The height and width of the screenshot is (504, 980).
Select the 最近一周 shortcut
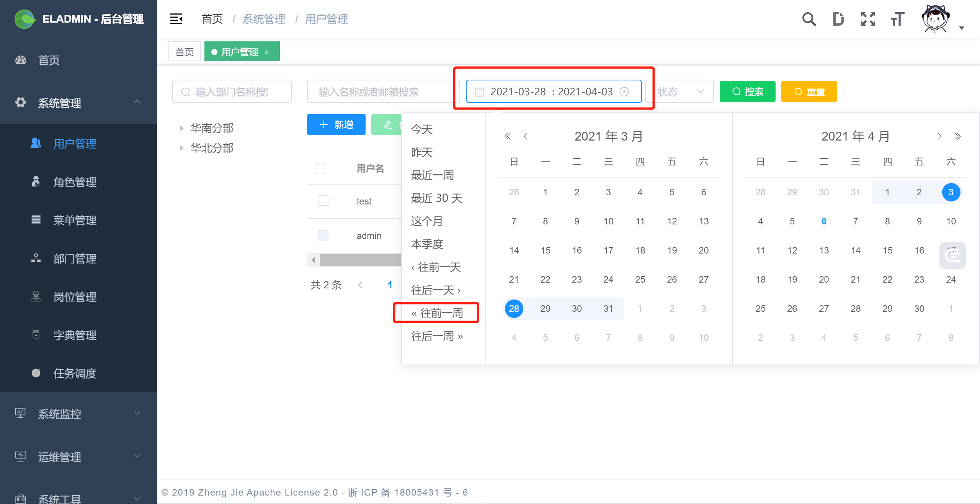pos(432,175)
